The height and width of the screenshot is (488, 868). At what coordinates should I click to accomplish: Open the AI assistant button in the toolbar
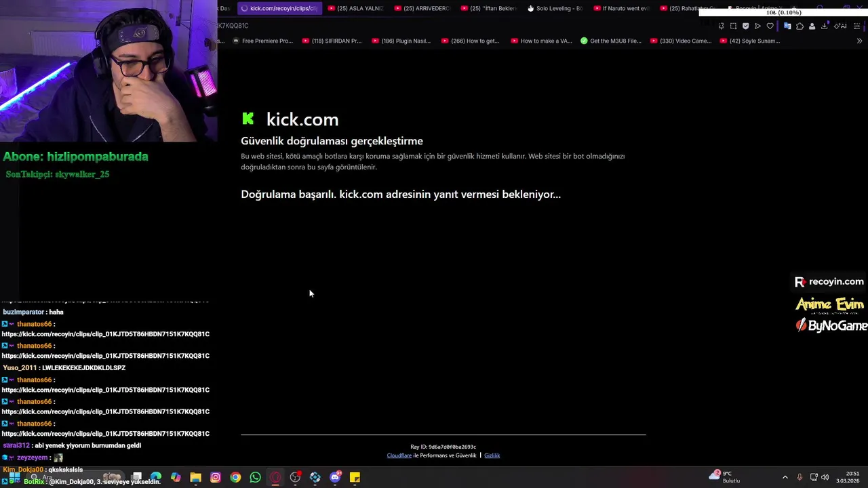(x=840, y=26)
